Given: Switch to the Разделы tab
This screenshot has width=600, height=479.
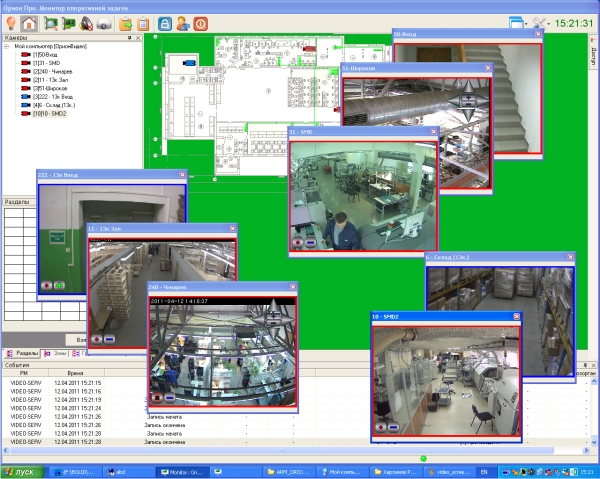Looking at the screenshot, I should (x=22, y=353).
